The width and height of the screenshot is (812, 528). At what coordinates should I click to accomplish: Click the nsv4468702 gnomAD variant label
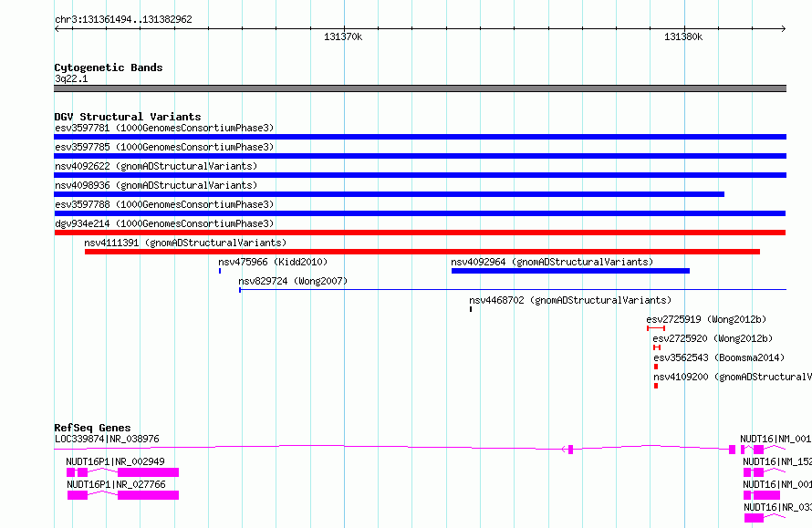click(570, 300)
